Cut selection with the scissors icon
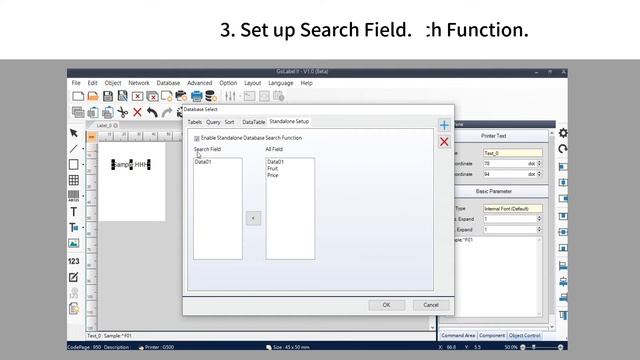 tap(122, 112)
